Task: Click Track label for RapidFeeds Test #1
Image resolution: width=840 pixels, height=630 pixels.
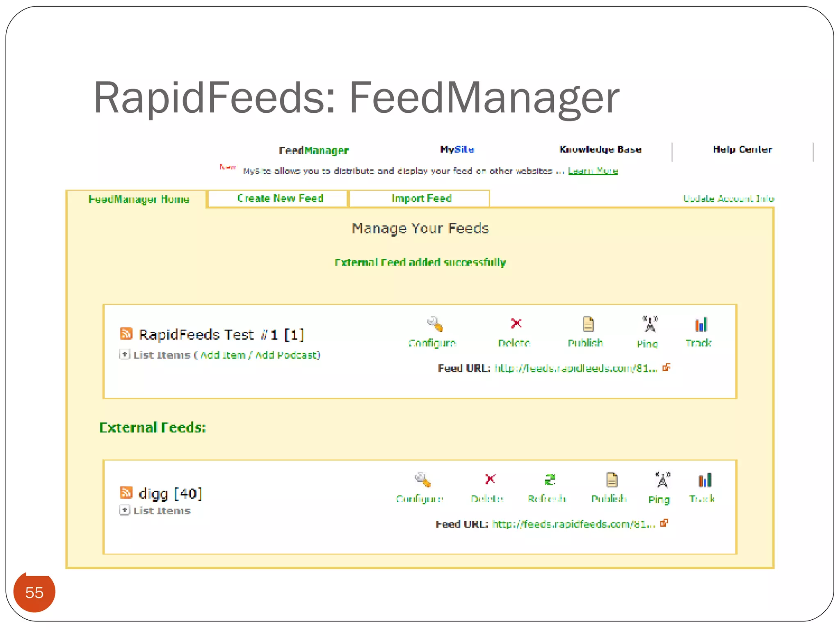Action: 698,343
